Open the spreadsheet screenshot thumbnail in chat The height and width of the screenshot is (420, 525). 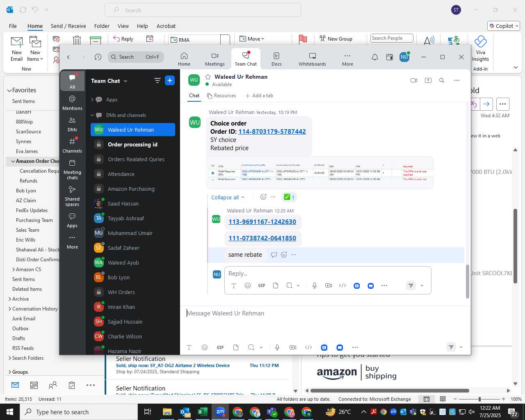click(x=320, y=173)
